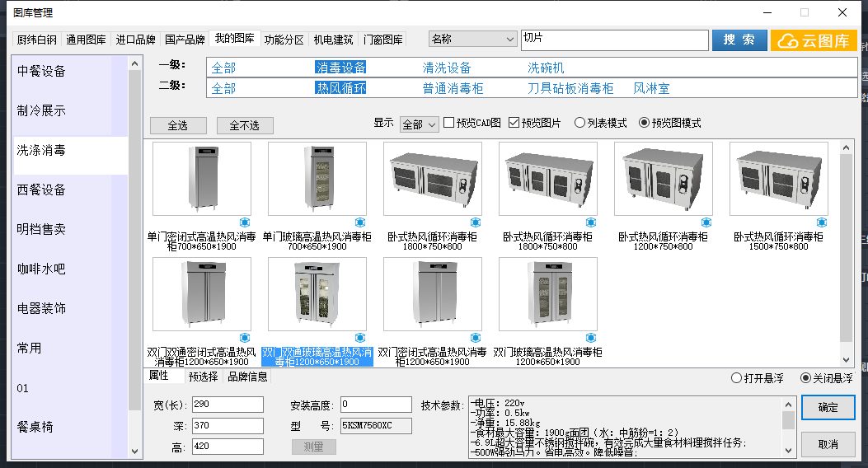Click blue icon under 双门双通密闭式高温热风消毒柜

[245, 338]
